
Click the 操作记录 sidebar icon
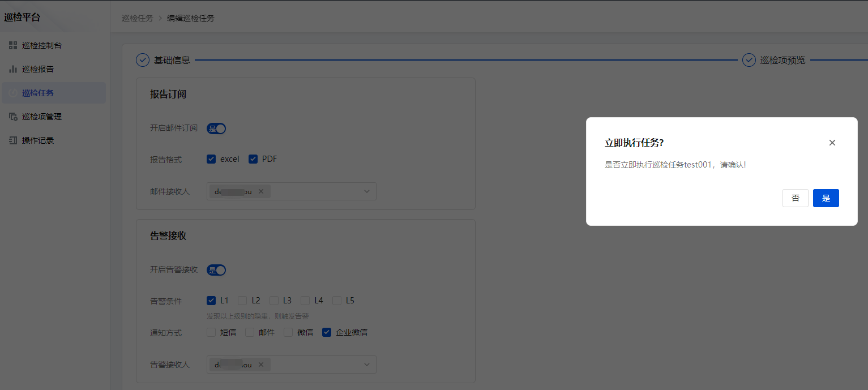coord(13,140)
